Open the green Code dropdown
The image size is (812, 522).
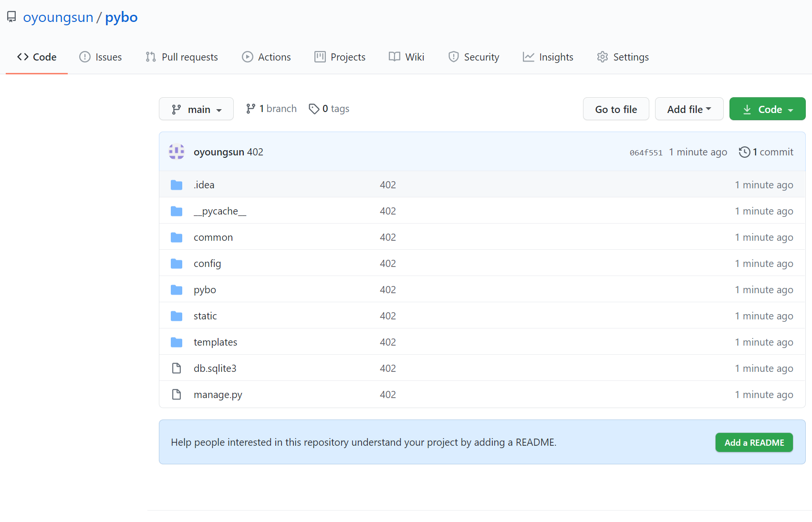[x=767, y=109]
